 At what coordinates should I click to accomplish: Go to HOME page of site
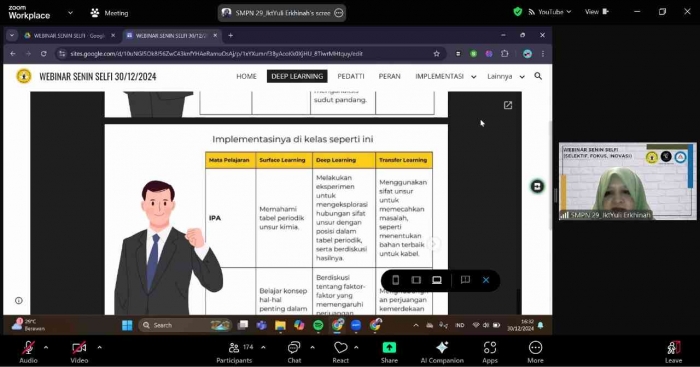246,76
